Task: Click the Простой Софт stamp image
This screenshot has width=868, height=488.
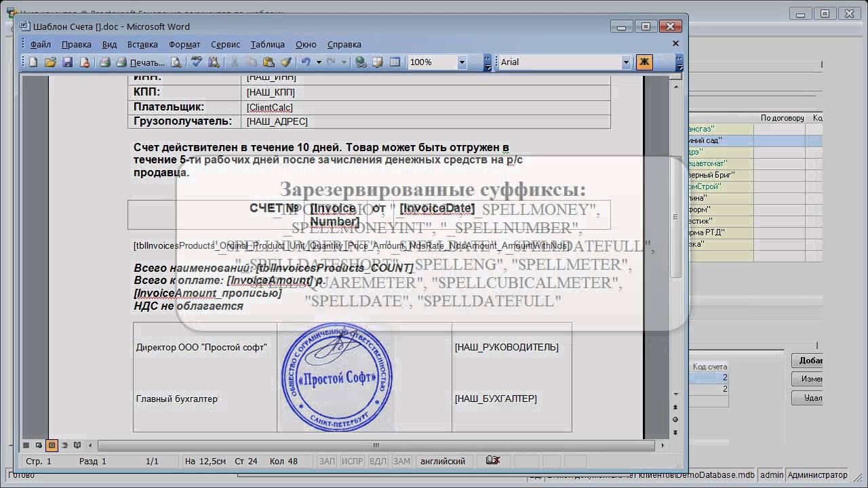Action: [337, 378]
